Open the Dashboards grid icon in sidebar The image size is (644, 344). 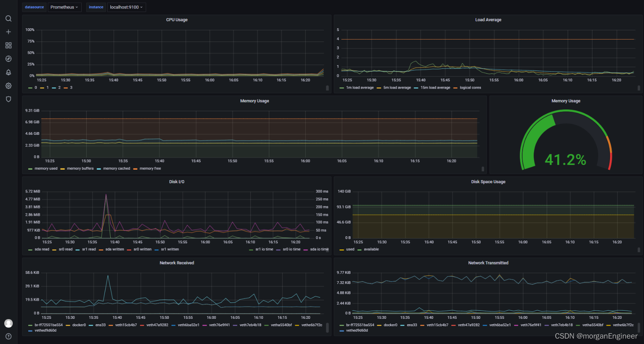tap(9, 45)
